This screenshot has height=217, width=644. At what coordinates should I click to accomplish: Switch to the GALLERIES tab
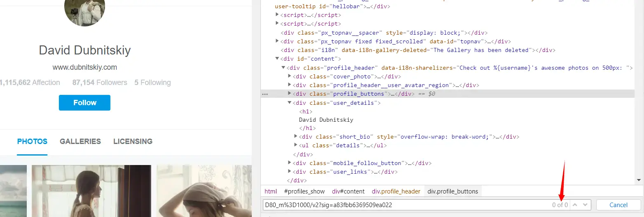80,142
